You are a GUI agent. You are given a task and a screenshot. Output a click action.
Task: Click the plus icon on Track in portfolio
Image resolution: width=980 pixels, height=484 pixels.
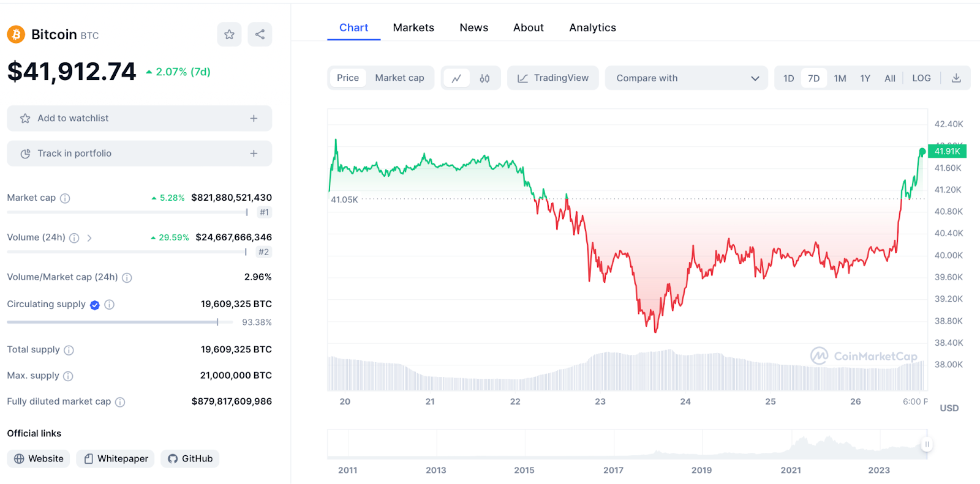point(254,154)
